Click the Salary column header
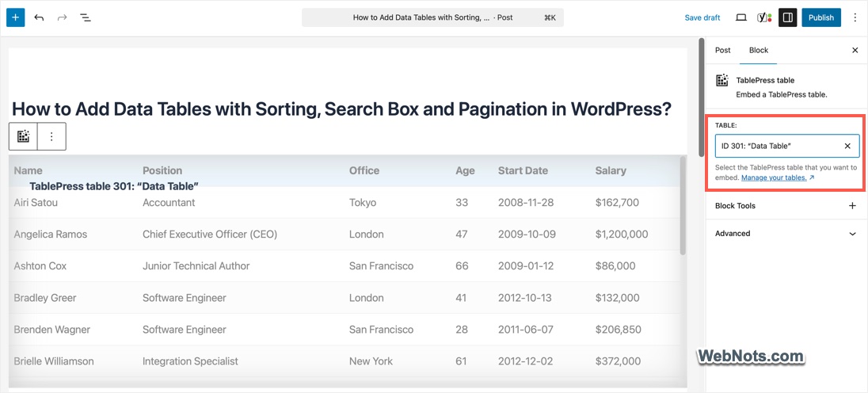868x393 pixels. pyautogui.click(x=611, y=170)
